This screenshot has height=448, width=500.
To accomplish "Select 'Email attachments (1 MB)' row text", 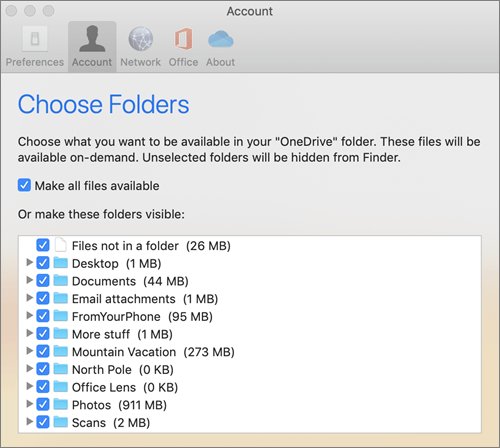I will (145, 299).
